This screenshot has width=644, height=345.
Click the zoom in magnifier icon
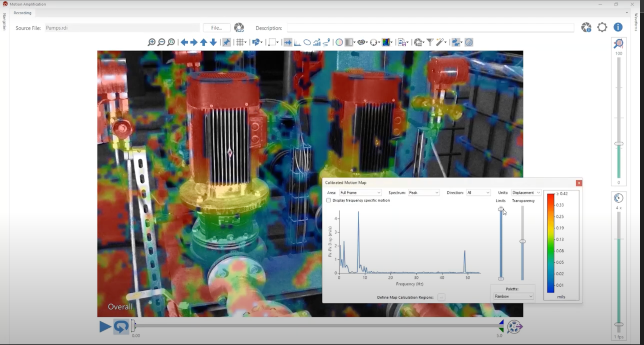point(151,42)
